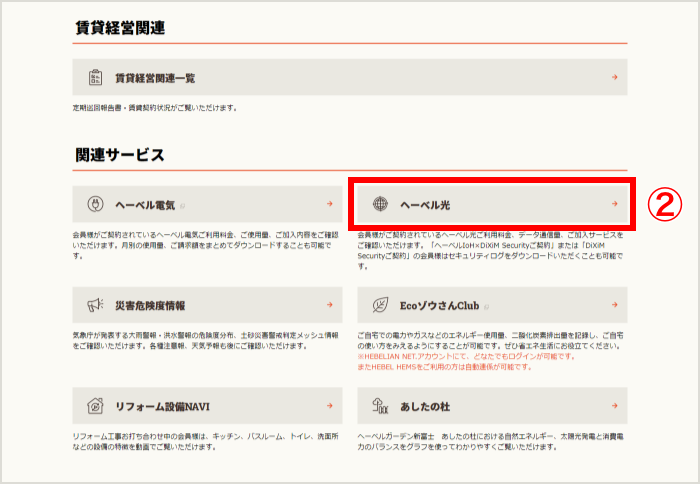Image resolution: width=700 pixels, height=484 pixels.
Task: Click the red circled number 2 marker
Action: (x=662, y=204)
